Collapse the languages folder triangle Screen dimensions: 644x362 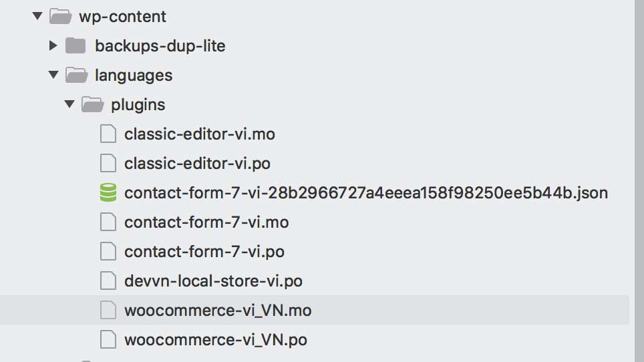(x=53, y=75)
